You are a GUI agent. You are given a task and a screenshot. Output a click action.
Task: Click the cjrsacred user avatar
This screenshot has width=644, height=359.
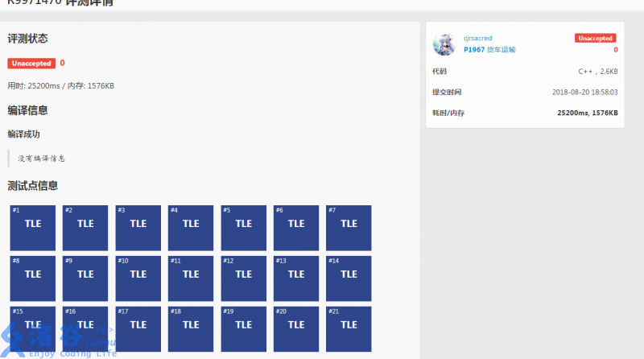(444, 43)
